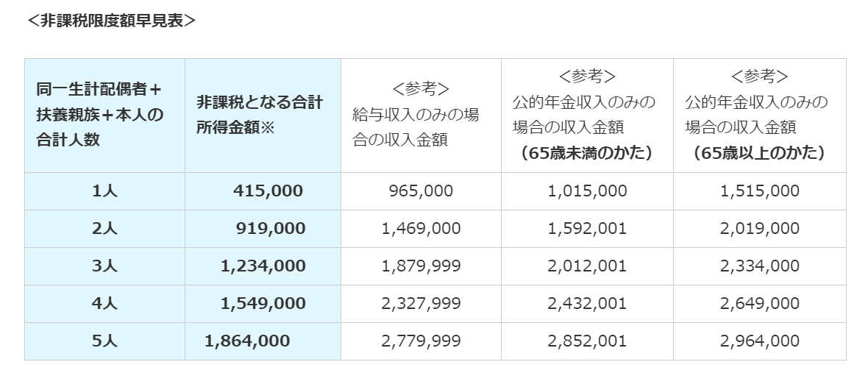
Task: Select the 2,432,001 pension income cell
Action: tap(587, 304)
